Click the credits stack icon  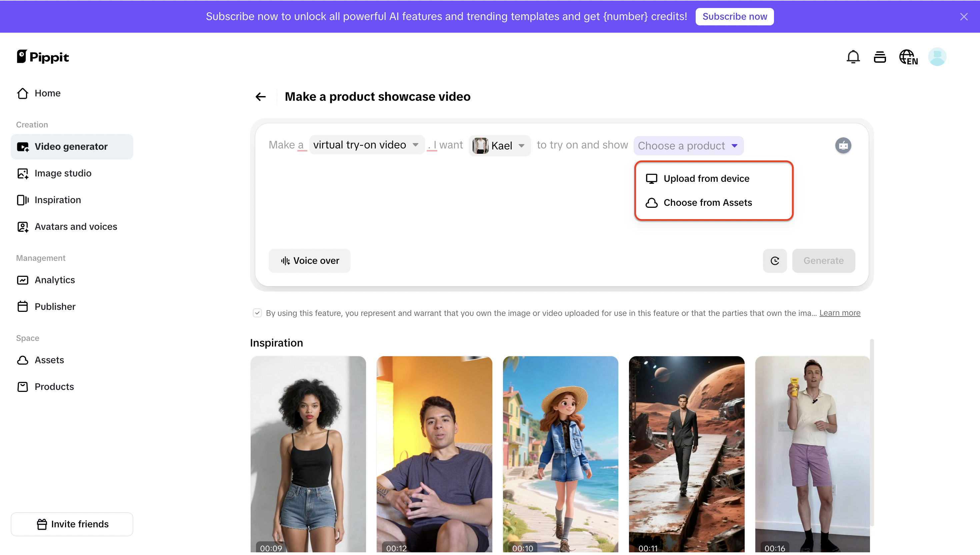click(879, 57)
